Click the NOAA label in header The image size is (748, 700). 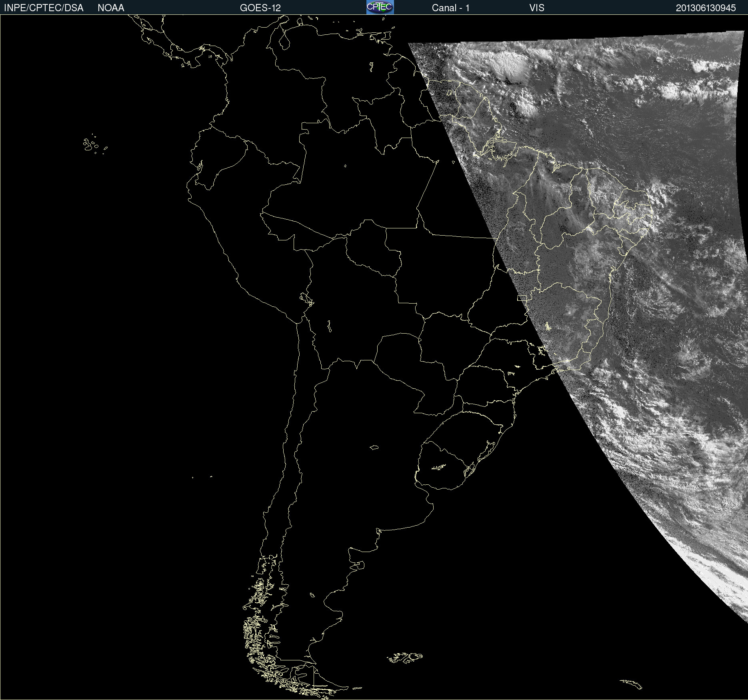coord(111,8)
